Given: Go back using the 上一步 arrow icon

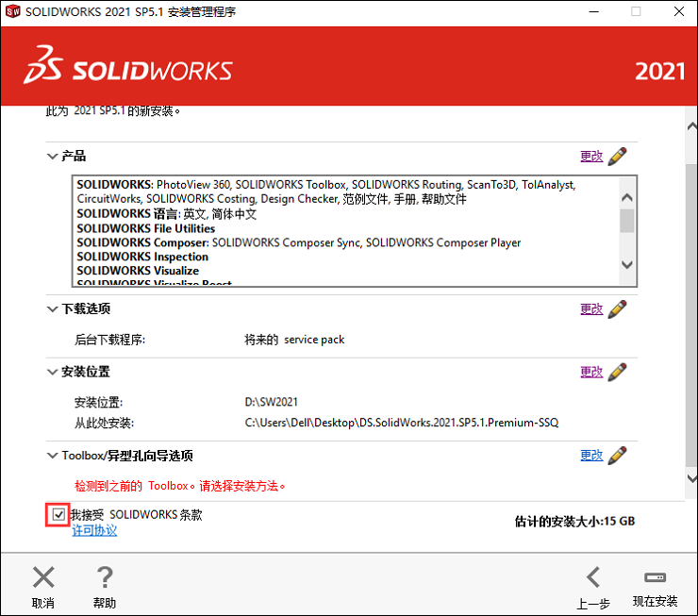Looking at the screenshot, I should [594, 577].
